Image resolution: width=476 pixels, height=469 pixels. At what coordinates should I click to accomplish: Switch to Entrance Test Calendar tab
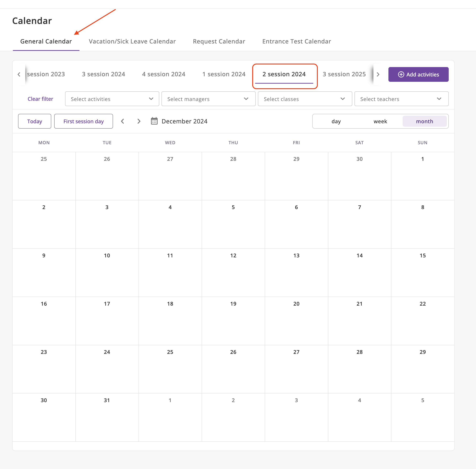click(296, 41)
